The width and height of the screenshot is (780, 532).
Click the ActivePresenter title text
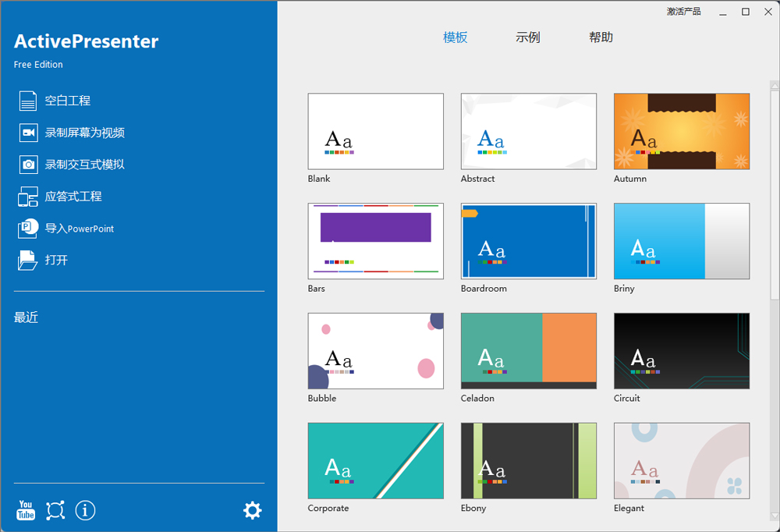coord(86,41)
